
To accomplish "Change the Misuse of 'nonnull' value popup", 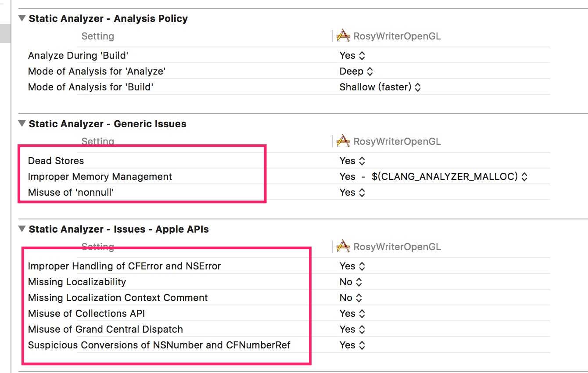I will pos(352,192).
